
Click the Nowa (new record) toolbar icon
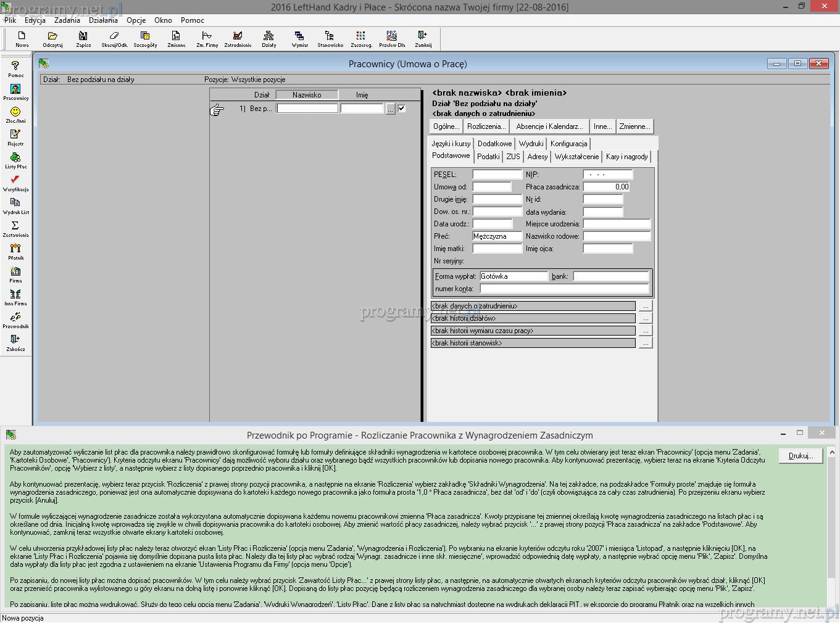[x=22, y=39]
